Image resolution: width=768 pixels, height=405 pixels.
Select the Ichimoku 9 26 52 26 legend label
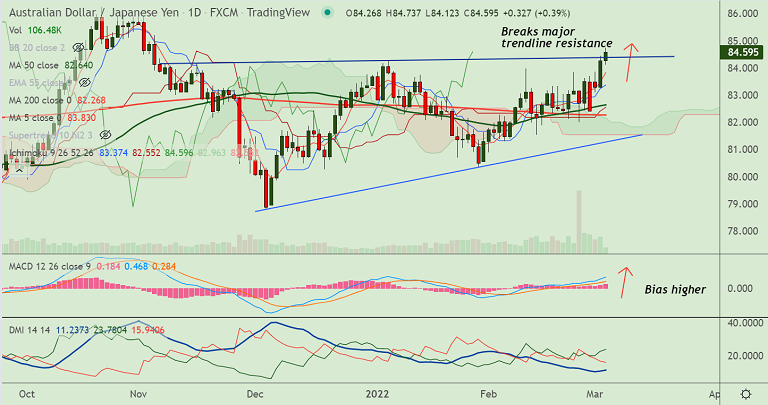[x=51, y=153]
